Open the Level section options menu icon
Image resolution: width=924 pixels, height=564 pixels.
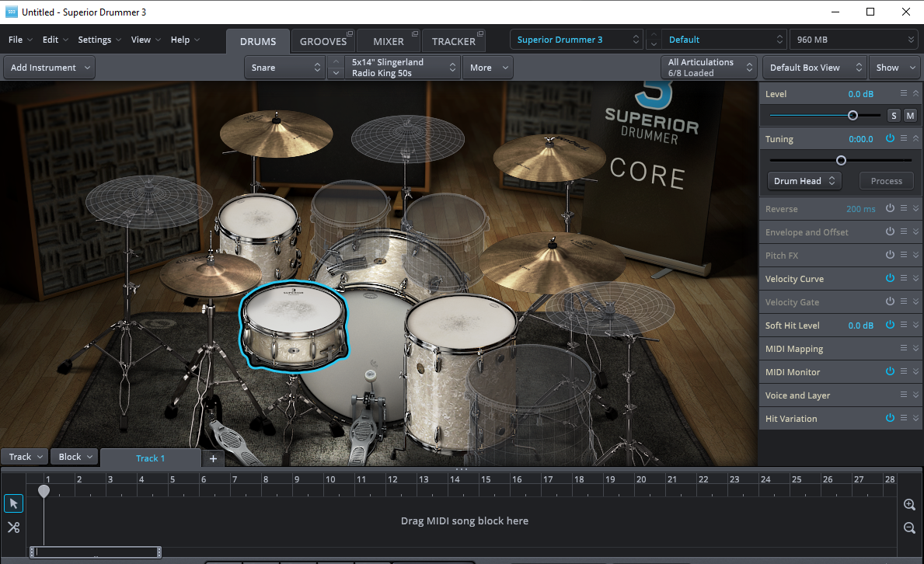[x=902, y=93]
